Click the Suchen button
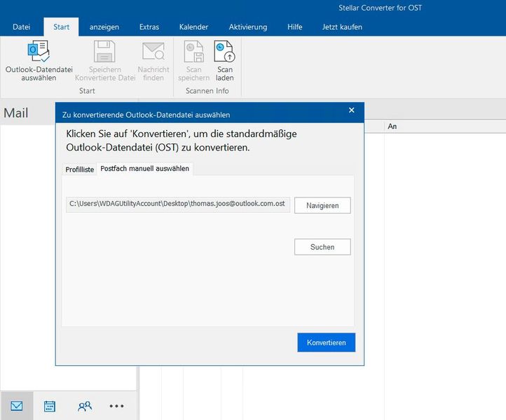Screen dimensions: 506x420 (x=322, y=247)
